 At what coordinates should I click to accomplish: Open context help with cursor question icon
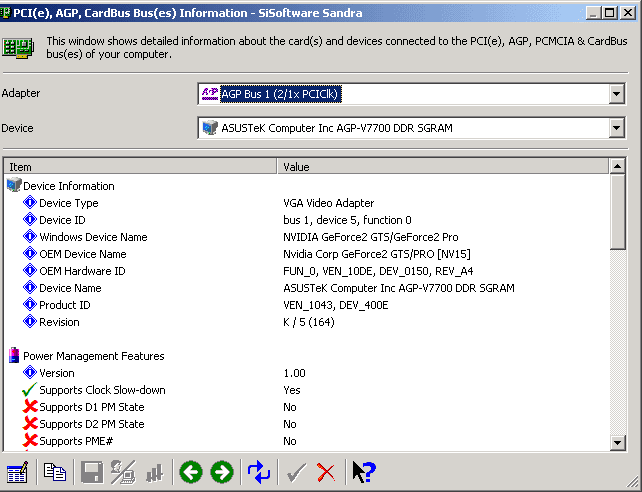(x=364, y=472)
